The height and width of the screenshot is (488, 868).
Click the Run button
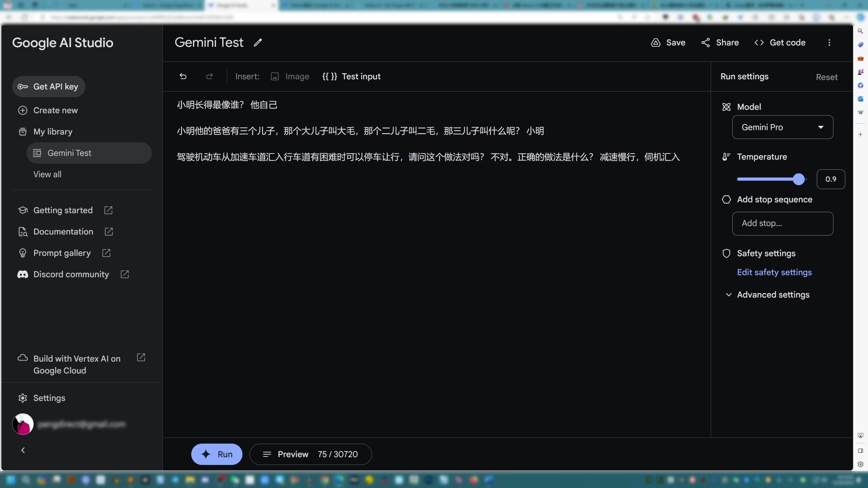click(217, 454)
